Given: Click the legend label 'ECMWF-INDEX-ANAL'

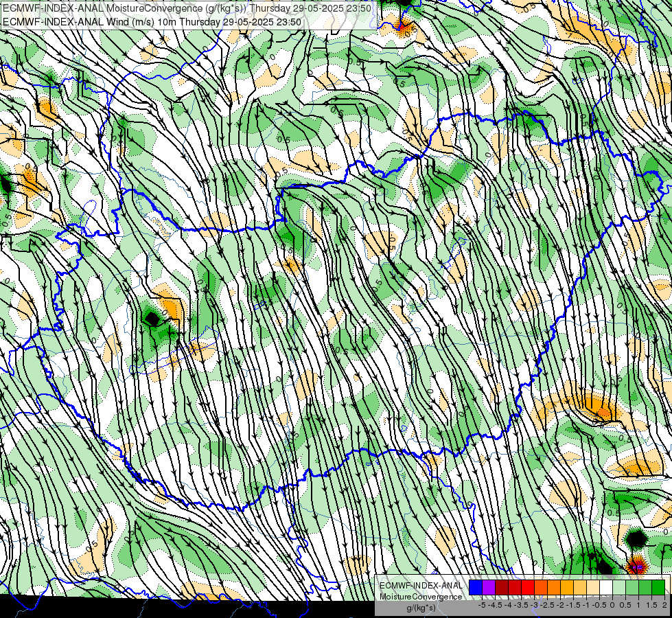Looking at the screenshot, I should click(x=421, y=586).
